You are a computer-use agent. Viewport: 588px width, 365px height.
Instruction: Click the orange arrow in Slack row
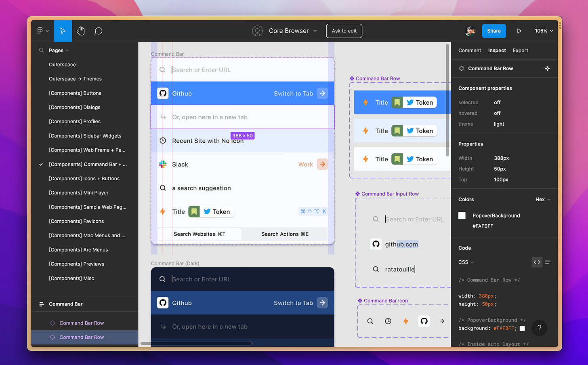(x=322, y=164)
